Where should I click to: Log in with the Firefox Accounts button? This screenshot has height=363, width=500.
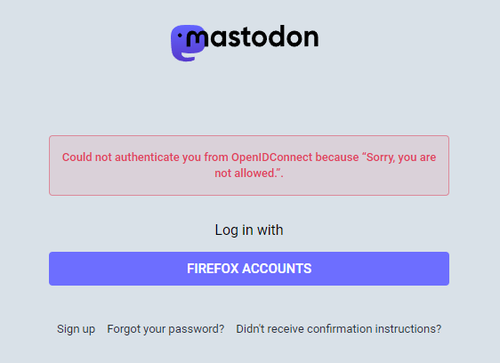[x=249, y=269]
